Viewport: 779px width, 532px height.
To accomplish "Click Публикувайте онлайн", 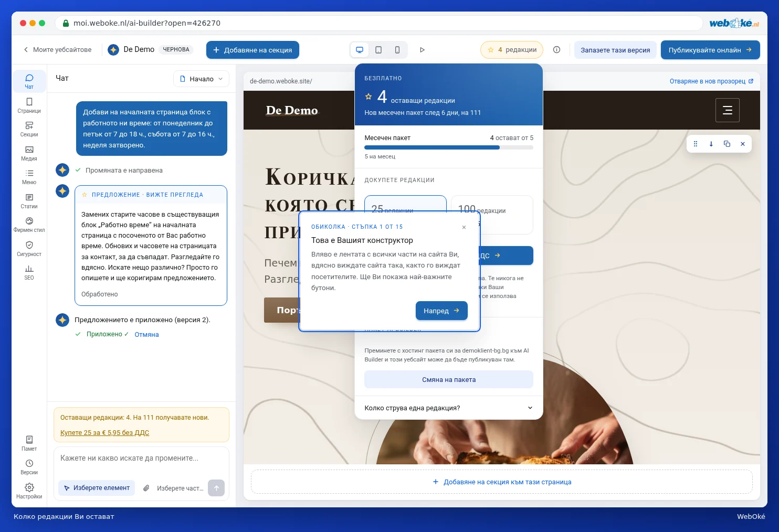I will 710,50.
